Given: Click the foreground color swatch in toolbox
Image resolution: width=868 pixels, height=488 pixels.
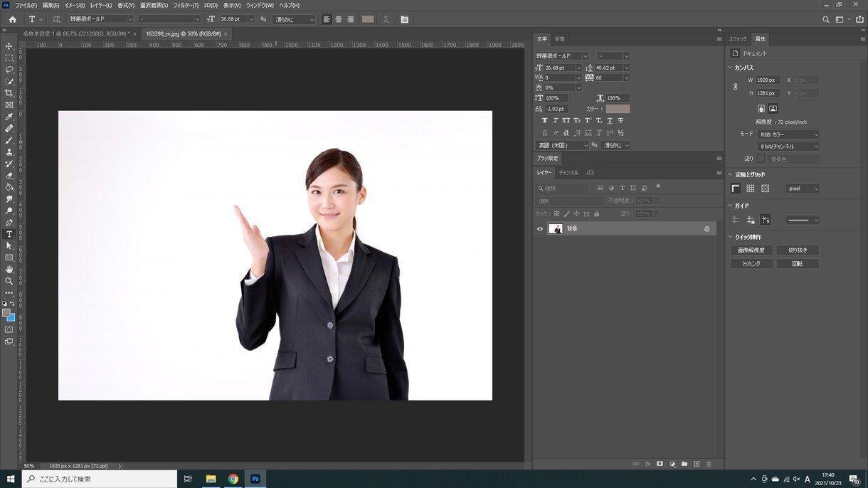Looking at the screenshot, I should coord(6,313).
